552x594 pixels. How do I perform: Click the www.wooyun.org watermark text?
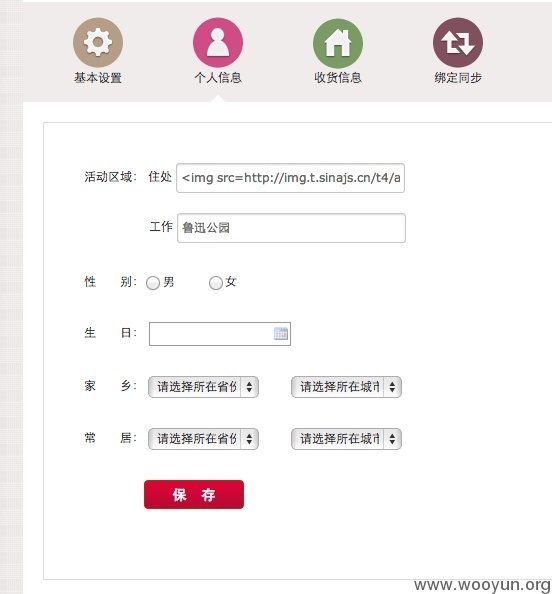tap(482, 585)
